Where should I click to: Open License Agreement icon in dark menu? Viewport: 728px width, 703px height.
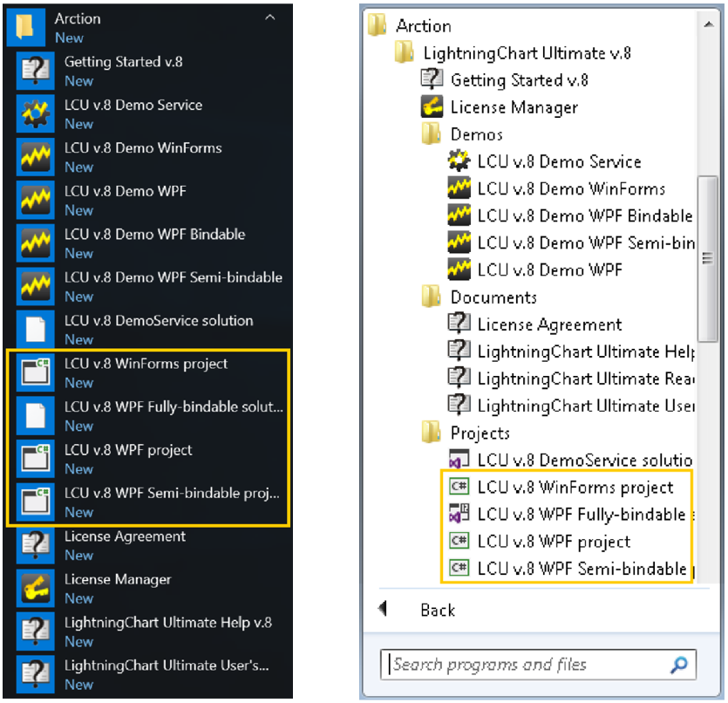tap(35, 546)
